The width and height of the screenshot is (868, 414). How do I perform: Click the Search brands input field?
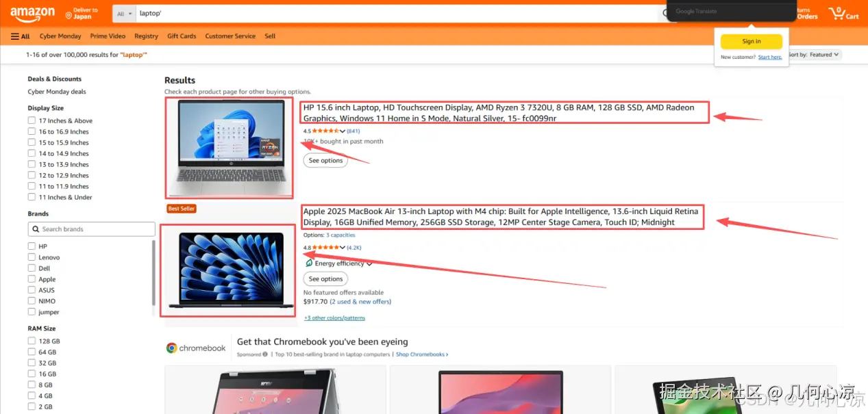(92, 229)
